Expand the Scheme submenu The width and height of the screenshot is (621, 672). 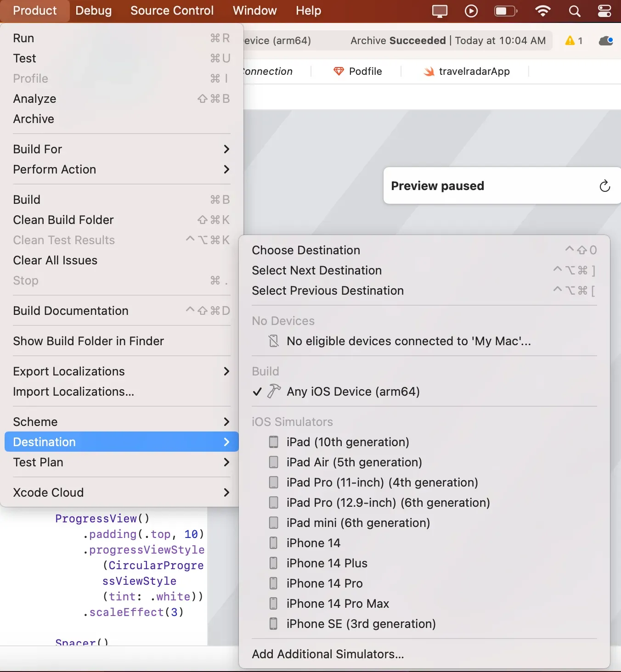[x=122, y=421]
